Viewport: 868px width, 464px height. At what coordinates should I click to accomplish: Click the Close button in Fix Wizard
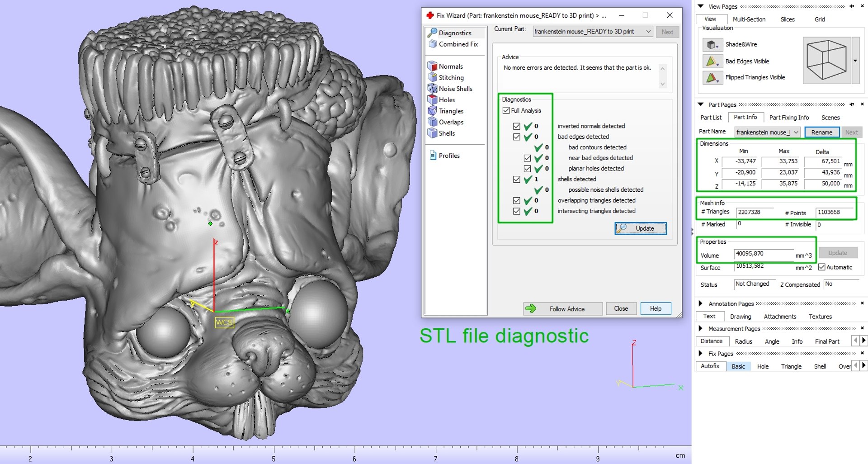point(621,308)
